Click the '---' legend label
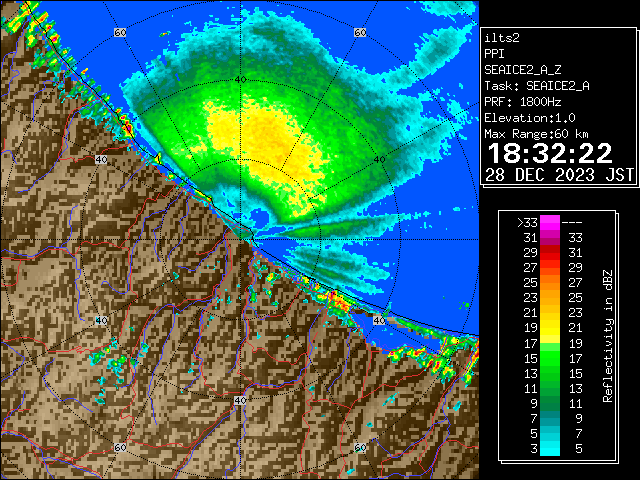640x480 pixels. pos(572,223)
